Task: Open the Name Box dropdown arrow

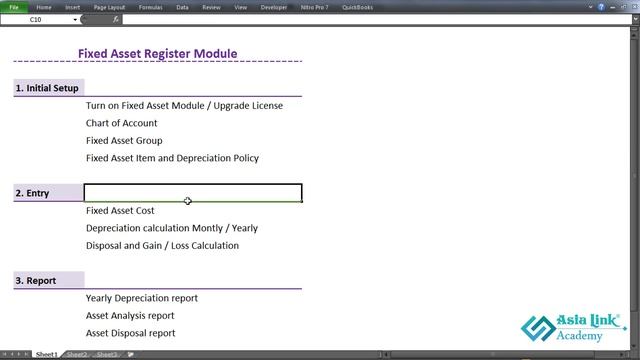Action: coord(75,20)
